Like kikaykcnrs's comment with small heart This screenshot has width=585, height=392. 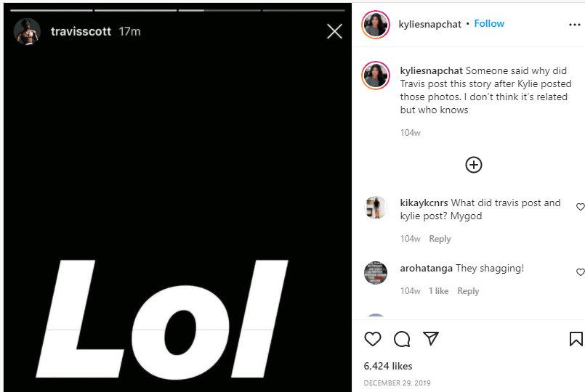tap(580, 207)
